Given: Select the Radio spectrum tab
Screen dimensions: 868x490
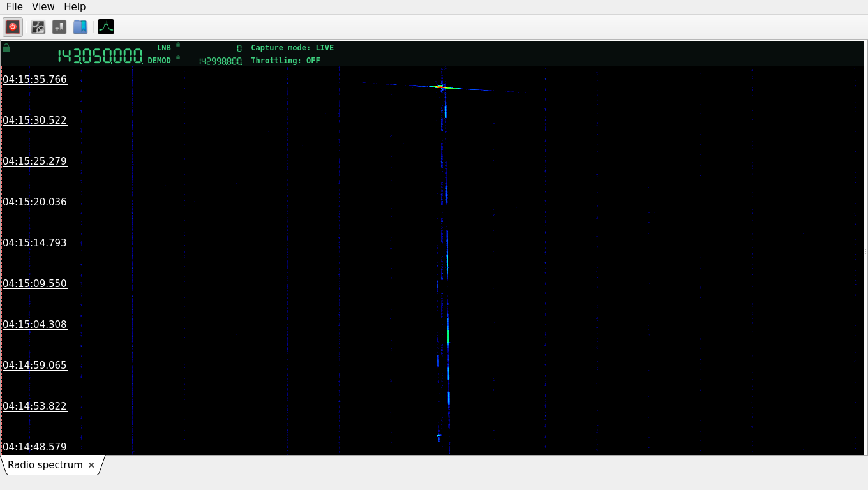Looking at the screenshot, I should tap(45, 465).
